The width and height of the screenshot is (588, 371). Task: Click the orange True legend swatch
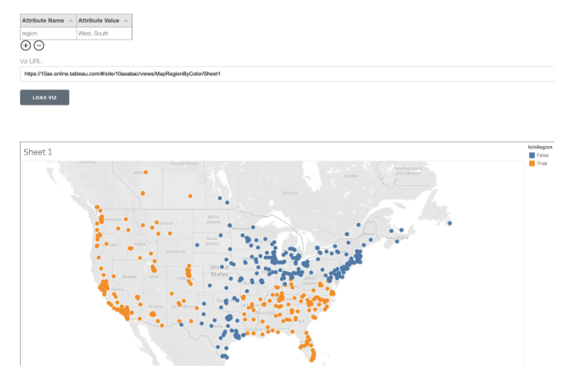[x=532, y=163]
